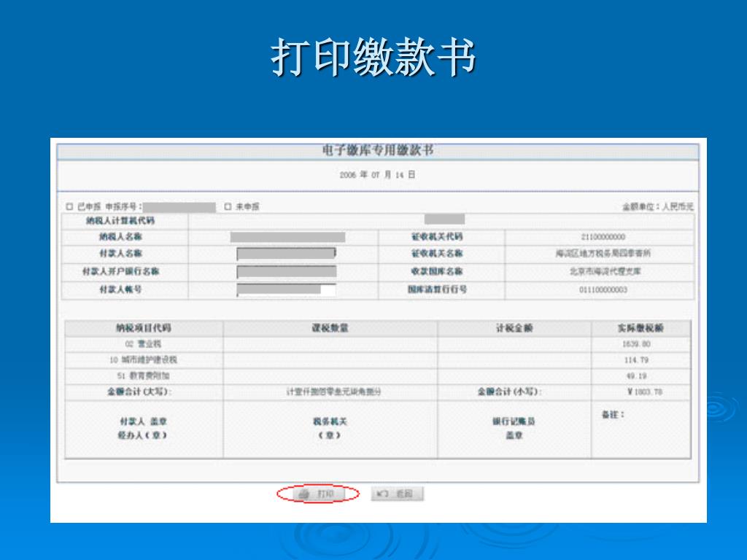Click the 金额合计(大写) label
This screenshot has width=747, height=560.
139,392
